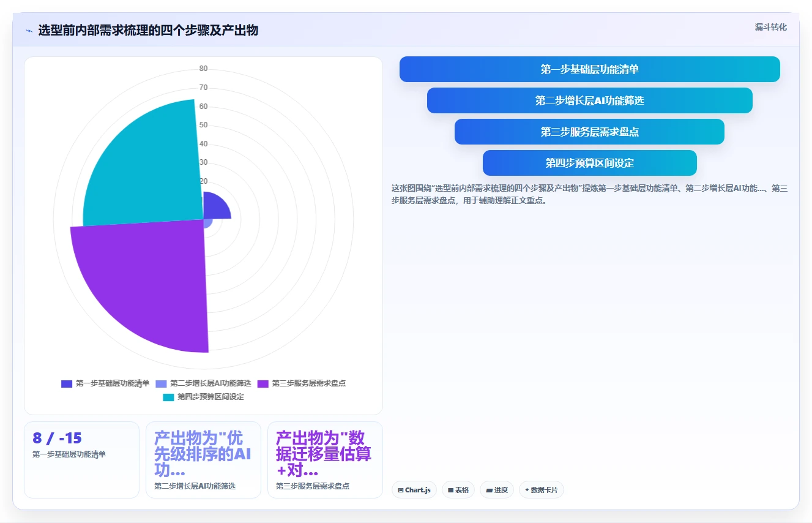Click the 第四步预算区间设定 legend label
This screenshot has height=523, width=812.
[210, 397]
